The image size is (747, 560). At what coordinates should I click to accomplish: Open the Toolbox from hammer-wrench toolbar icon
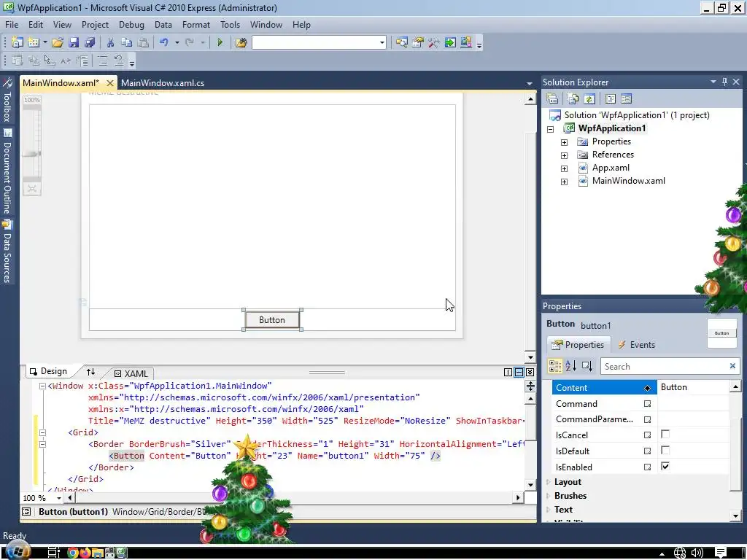pos(433,42)
